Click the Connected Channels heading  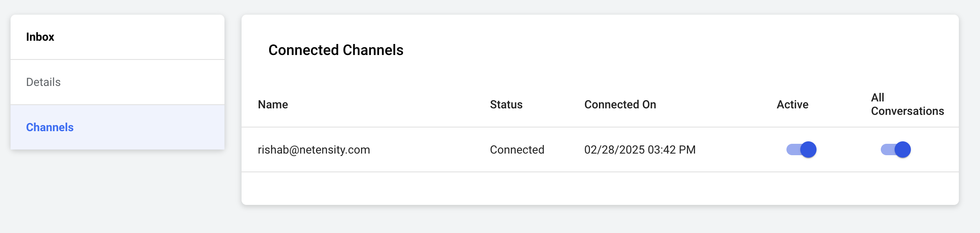[x=335, y=50]
